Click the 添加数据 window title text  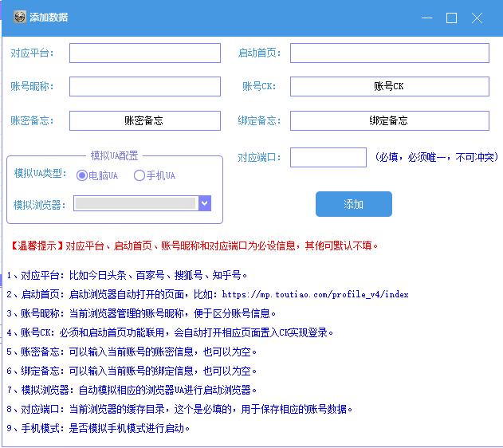point(49,17)
